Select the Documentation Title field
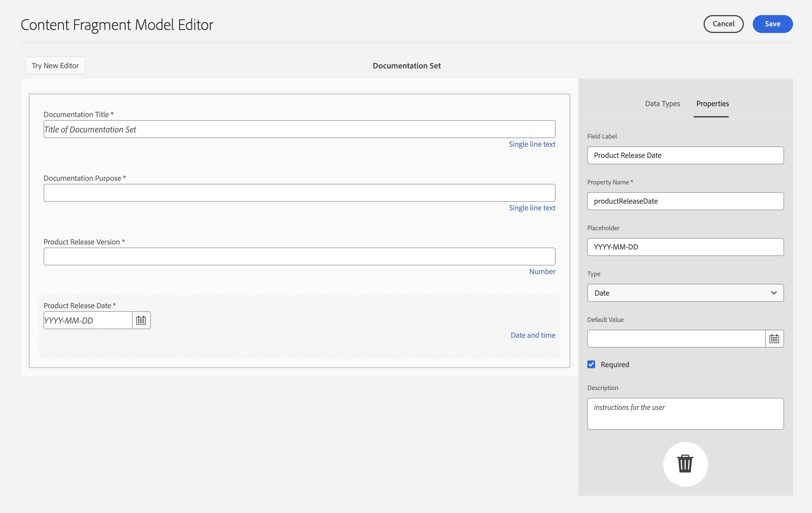Viewport: 812px width, 513px height. coord(299,129)
